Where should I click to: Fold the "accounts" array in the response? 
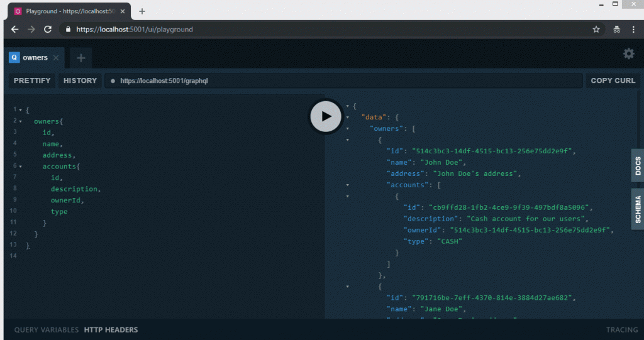point(347,185)
